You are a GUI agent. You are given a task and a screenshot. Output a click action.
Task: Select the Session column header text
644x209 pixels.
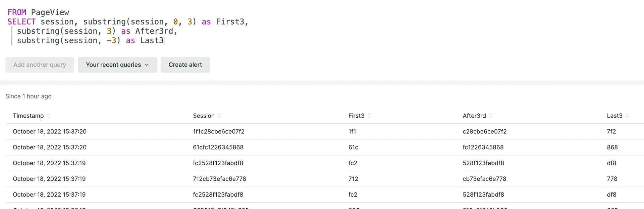coord(204,116)
